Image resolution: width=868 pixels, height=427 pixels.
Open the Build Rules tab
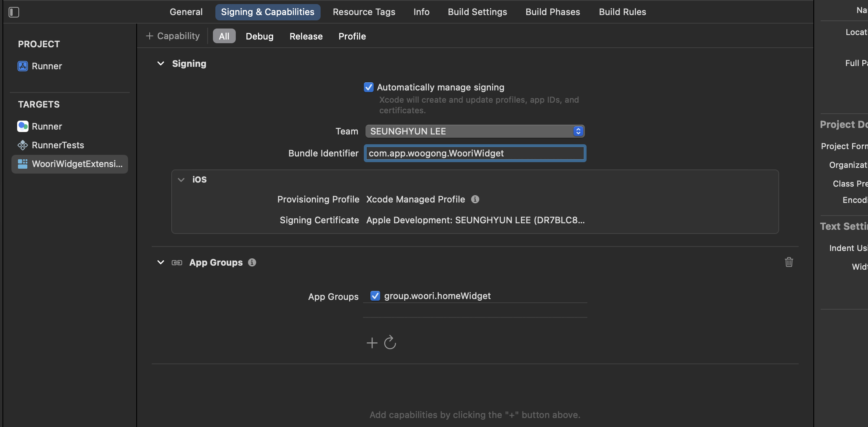tap(622, 12)
